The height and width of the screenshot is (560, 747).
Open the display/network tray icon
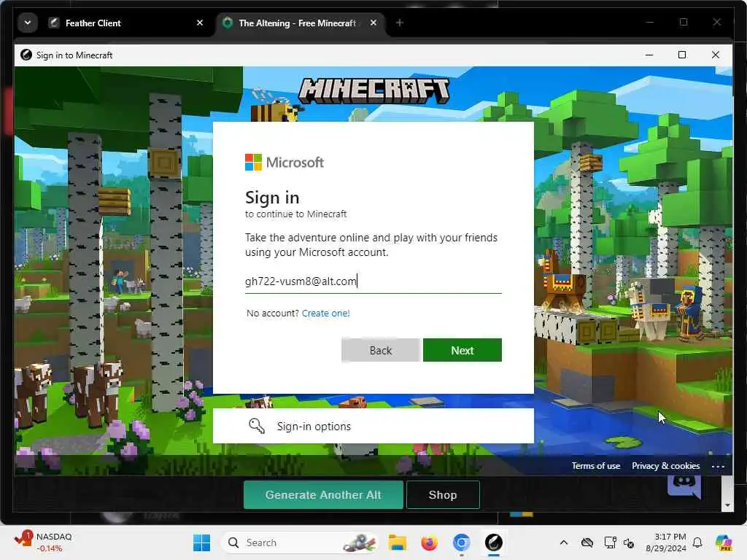[609, 542]
